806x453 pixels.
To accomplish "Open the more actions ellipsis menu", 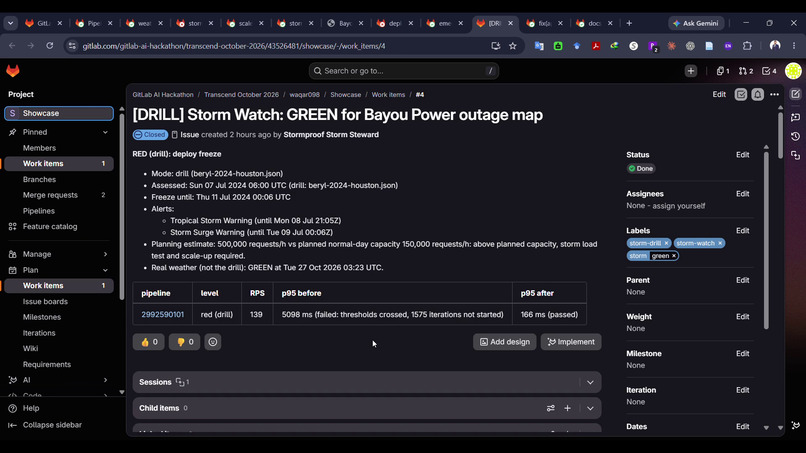I will (x=775, y=95).
